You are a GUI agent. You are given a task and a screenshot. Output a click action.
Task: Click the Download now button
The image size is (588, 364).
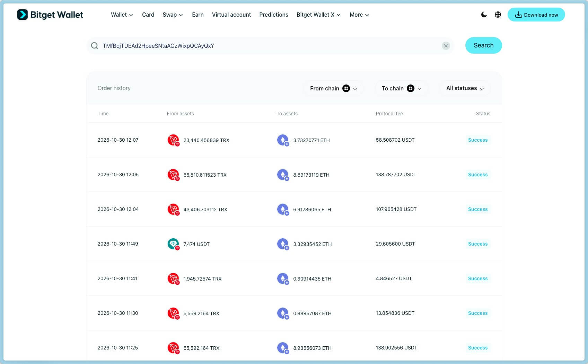(536, 15)
